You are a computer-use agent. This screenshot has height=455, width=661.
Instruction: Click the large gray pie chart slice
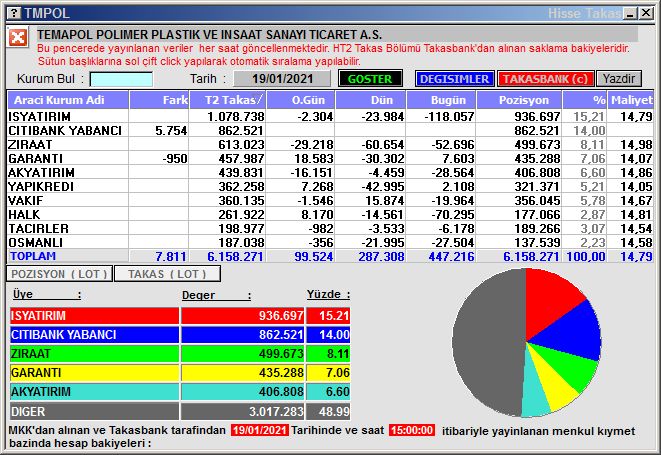[489, 342]
